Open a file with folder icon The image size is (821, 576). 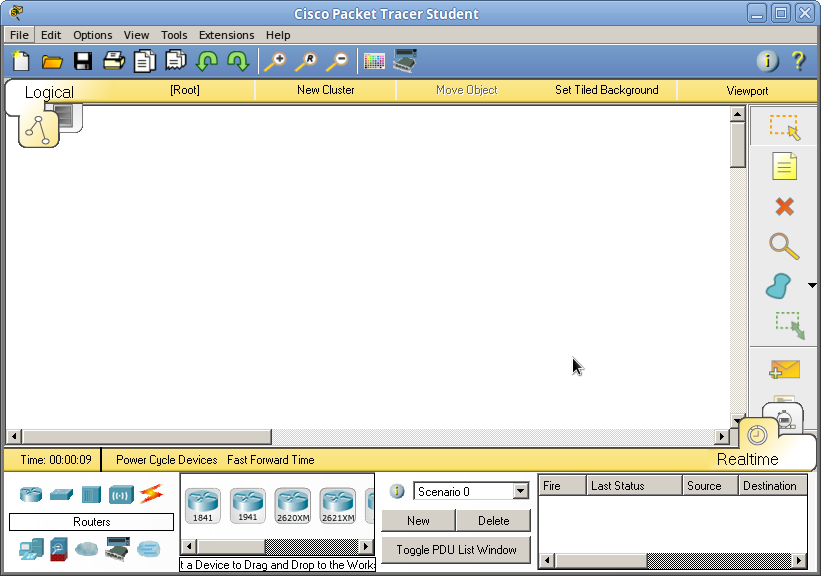(x=52, y=62)
